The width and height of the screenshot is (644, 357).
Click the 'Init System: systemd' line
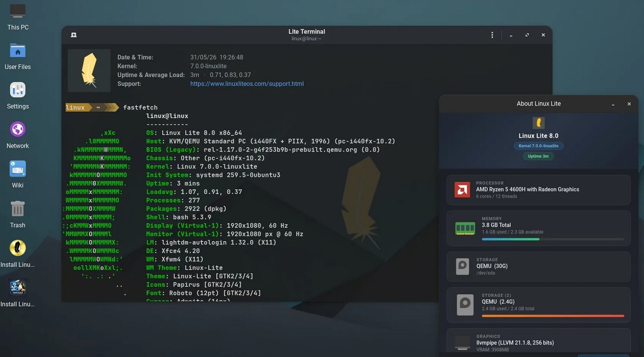pos(213,175)
